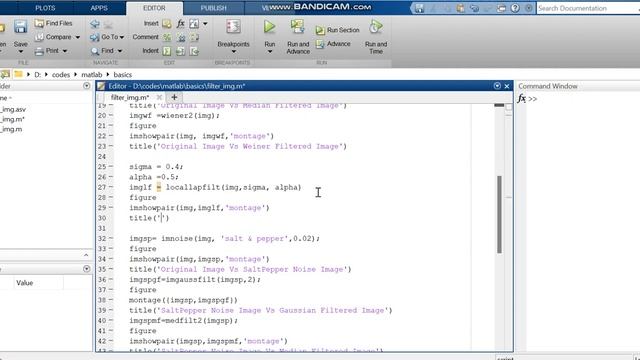Click the wrap comments icon
The width and height of the screenshot is (640, 360).
tap(195, 38)
